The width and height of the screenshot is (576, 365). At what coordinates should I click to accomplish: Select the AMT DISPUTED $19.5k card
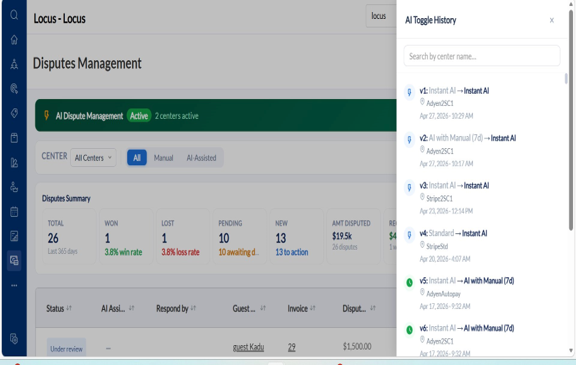point(353,236)
